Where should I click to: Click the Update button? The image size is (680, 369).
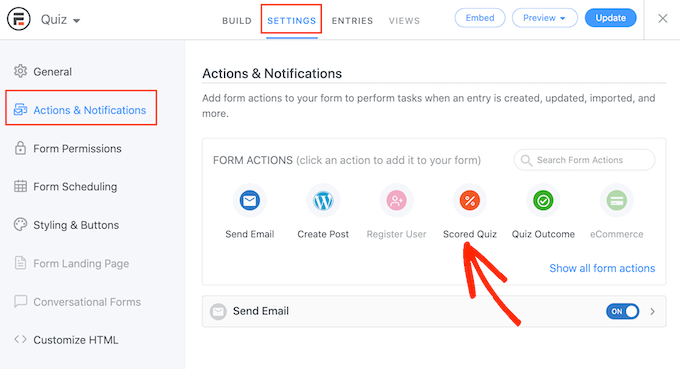[x=611, y=18]
